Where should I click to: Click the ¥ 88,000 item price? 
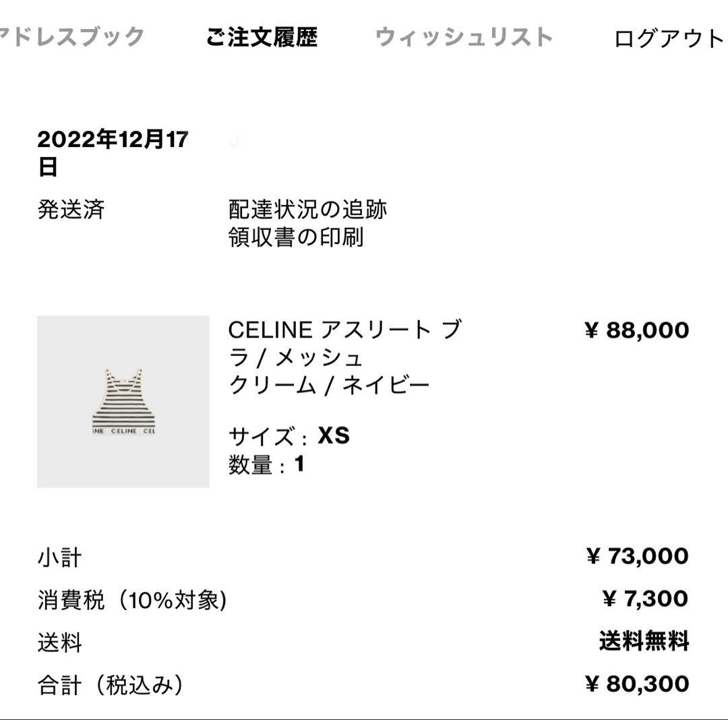[637, 330]
